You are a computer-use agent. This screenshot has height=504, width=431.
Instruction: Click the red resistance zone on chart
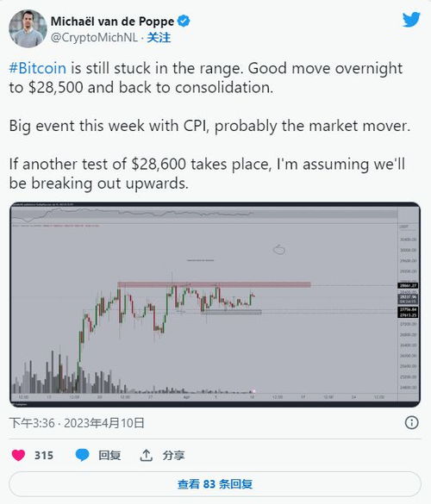point(214,284)
